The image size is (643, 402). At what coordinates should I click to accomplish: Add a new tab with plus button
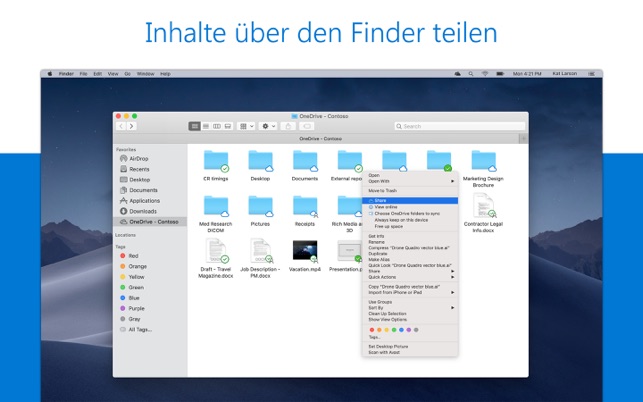coord(523,139)
